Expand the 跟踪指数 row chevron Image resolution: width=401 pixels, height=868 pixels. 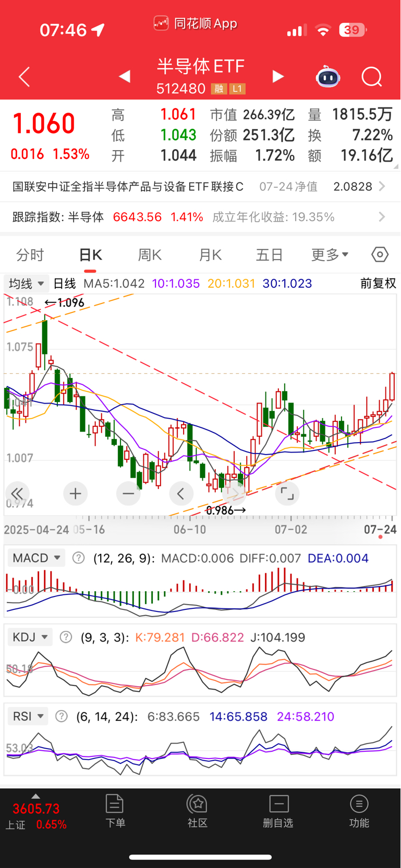tap(382, 217)
